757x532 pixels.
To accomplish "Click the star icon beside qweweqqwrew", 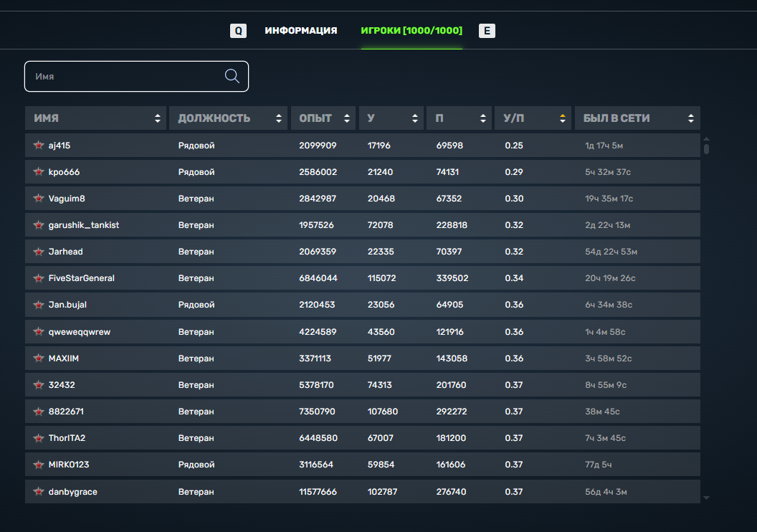I will tap(39, 331).
